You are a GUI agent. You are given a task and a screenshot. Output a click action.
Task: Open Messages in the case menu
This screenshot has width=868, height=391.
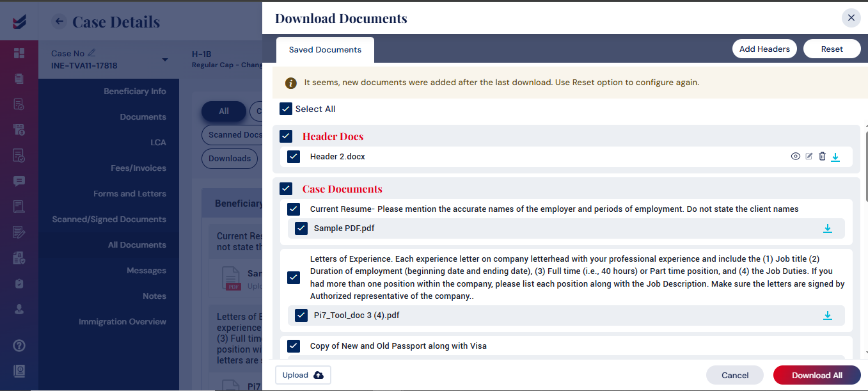[146, 271]
